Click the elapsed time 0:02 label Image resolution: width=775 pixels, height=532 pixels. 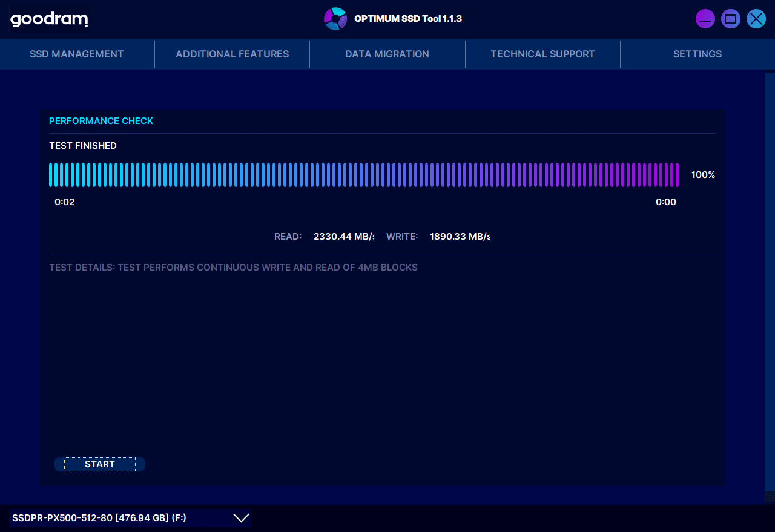coord(65,202)
